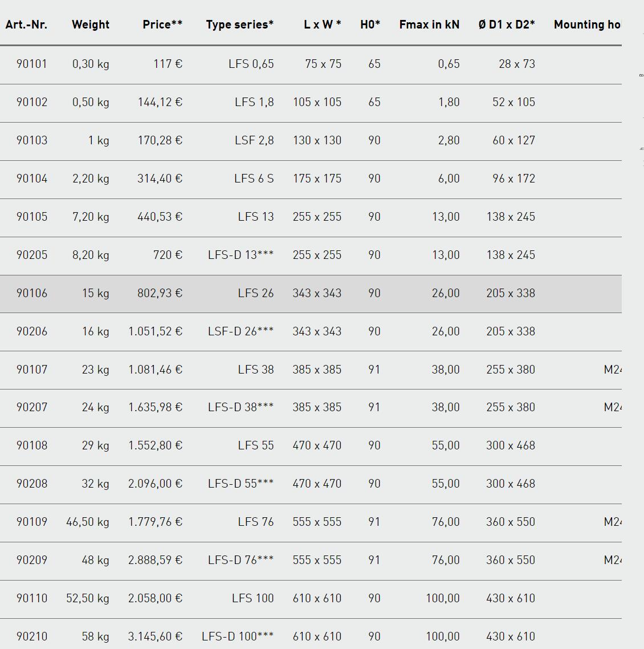This screenshot has height=649, width=644.
Task: Select article number 90207 row
Action: tap(311, 408)
